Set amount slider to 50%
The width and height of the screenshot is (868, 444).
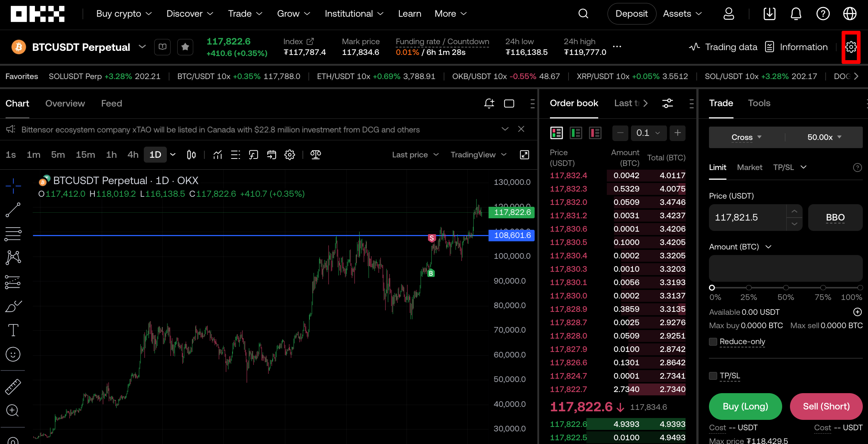click(786, 288)
